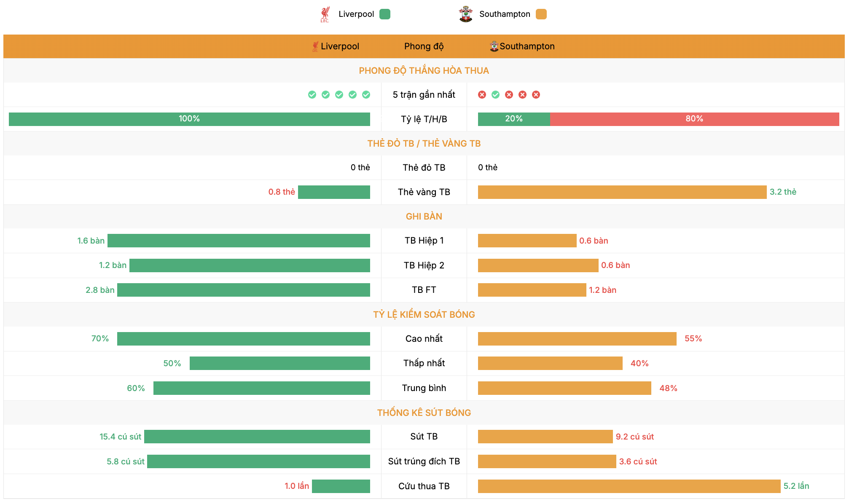Screen dimensions: 849x504
Task: Click the PHONG ĐỘ THẮNG HÒA THUA section title
Action: (424, 70)
